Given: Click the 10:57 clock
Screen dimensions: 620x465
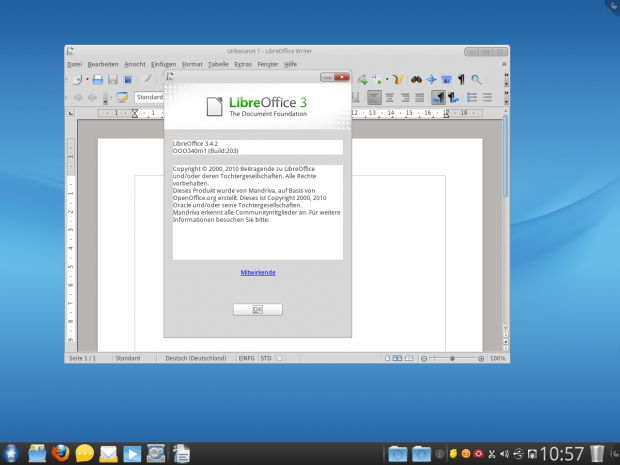Looking at the screenshot, I should click(x=561, y=454).
